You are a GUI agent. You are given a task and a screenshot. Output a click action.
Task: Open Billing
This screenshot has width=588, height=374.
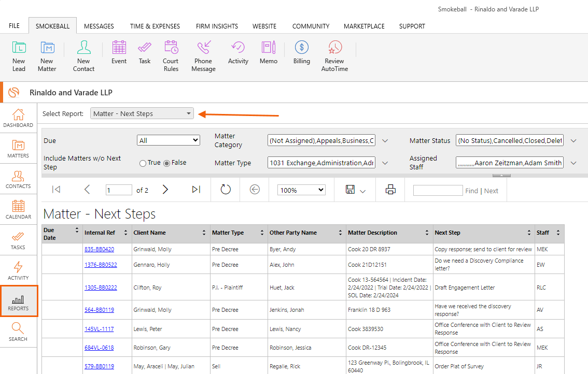(301, 52)
